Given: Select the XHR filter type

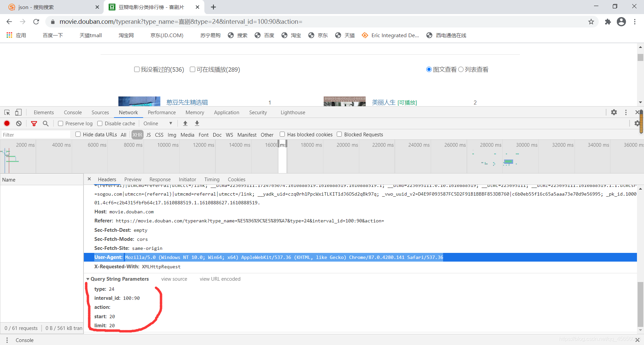Looking at the screenshot, I should click(x=137, y=135).
